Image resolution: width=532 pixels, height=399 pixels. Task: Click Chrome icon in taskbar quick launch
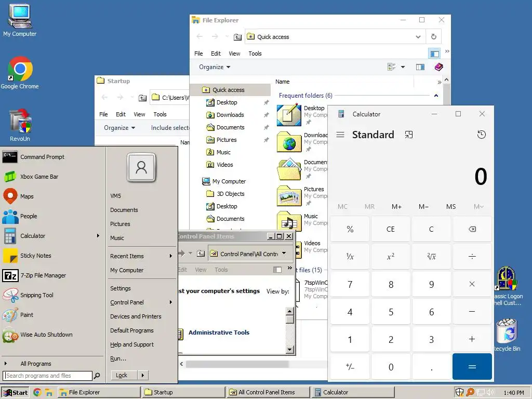(37, 393)
